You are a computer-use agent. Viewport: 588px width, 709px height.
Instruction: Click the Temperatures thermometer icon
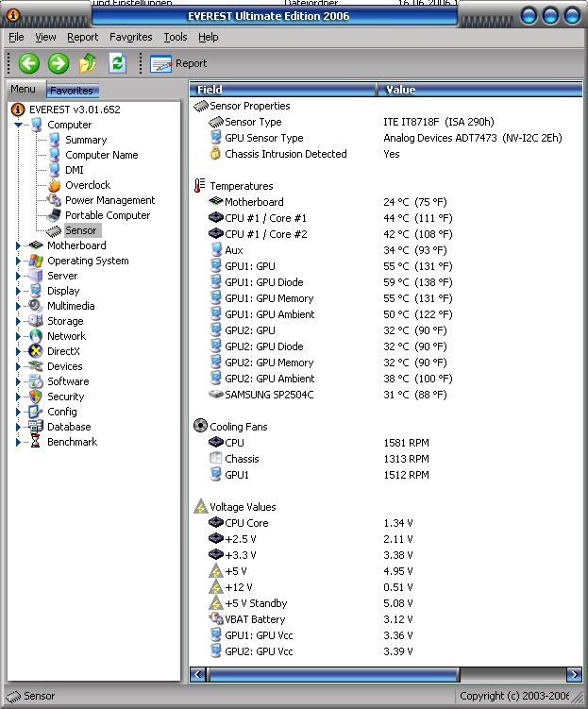point(200,186)
